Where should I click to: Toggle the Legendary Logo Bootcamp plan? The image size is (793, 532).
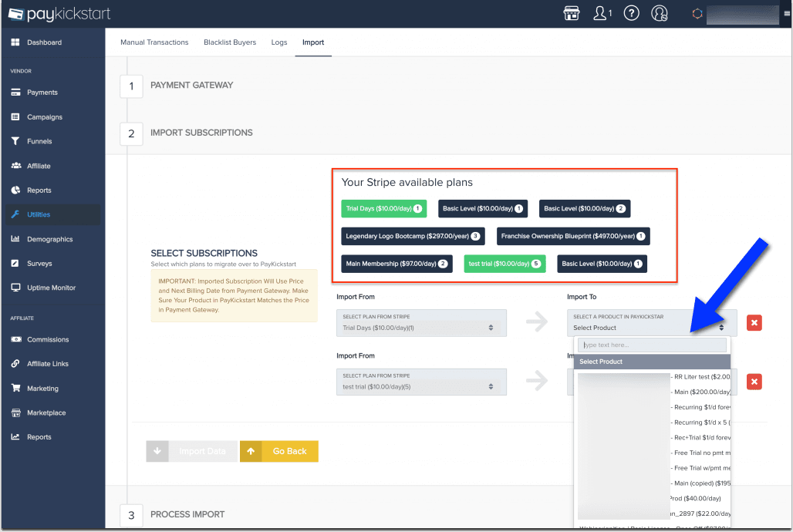[x=413, y=236]
